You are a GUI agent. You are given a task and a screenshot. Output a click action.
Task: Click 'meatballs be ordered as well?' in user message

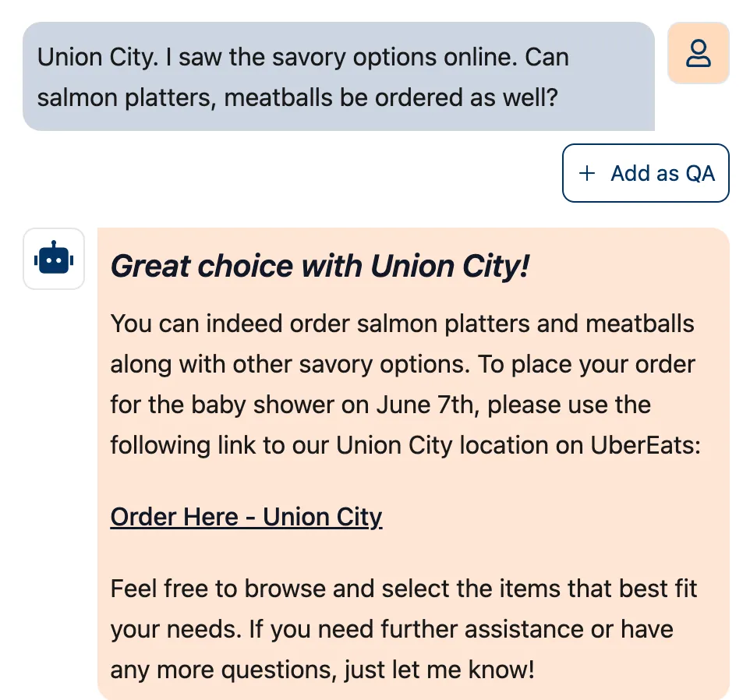(391, 97)
